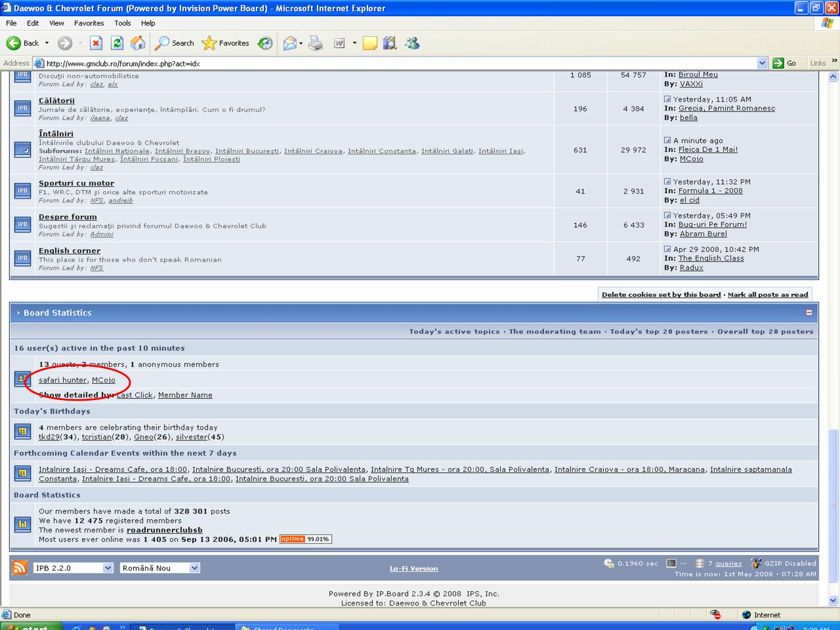Open the Sporturi cu motor forum

(x=76, y=183)
